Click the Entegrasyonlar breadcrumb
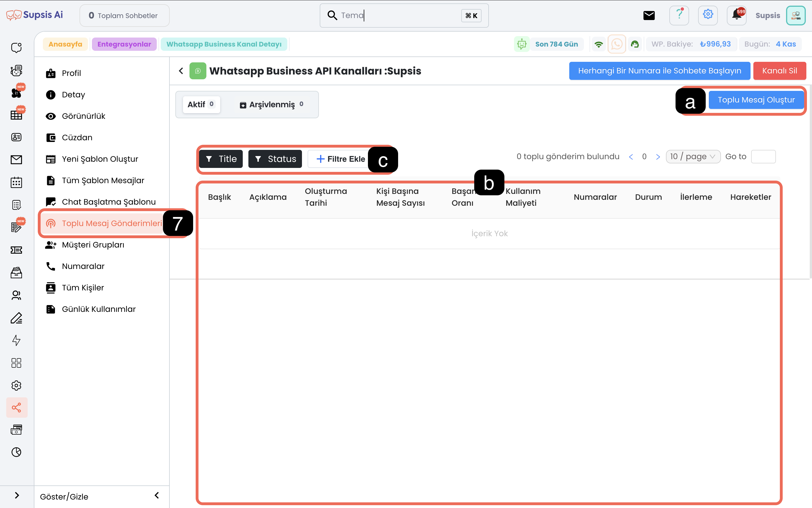This screenshot has height=508, width=812. 124,44
